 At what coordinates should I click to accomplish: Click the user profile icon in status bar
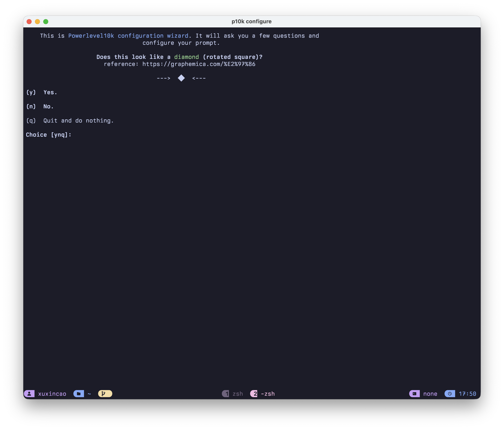(x=29, y=394)
